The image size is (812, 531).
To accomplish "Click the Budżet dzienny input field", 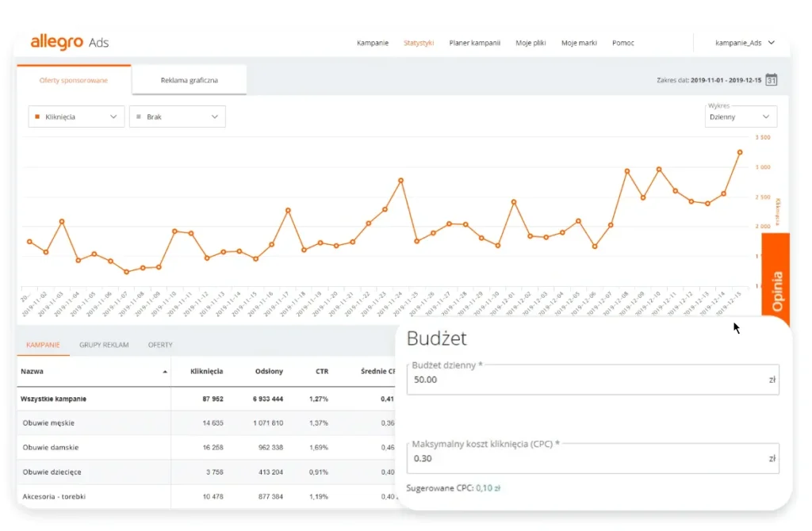I will click(x=587, y=380).
